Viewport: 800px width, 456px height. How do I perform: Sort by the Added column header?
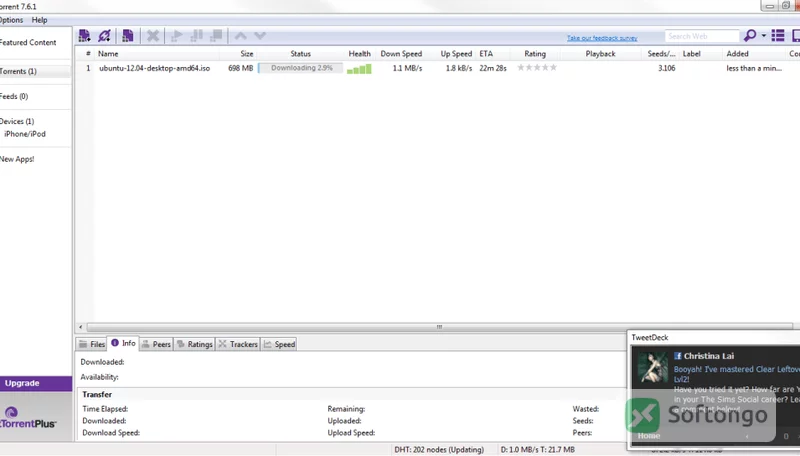pyautogui.click(x=738, y=54)
